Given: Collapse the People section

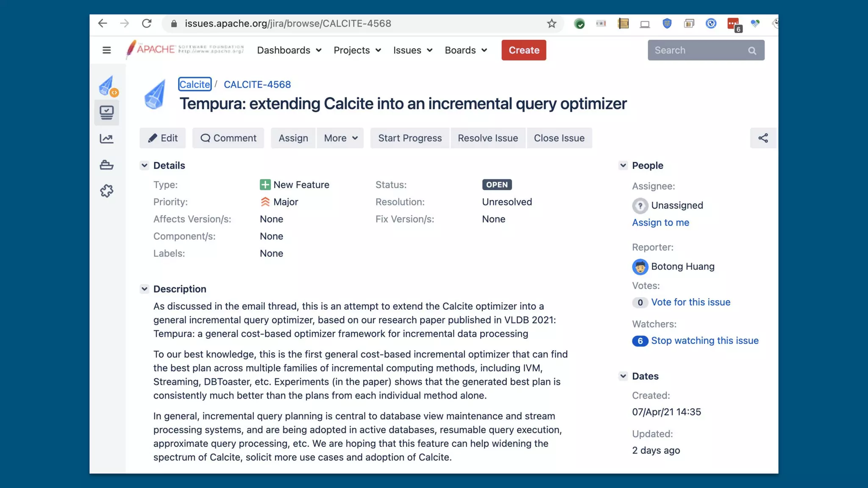Looking at the screenshot, I should click(623, 165).
